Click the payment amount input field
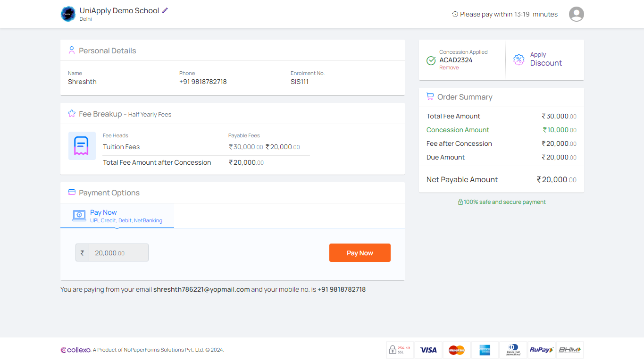 tap(118, 253)
